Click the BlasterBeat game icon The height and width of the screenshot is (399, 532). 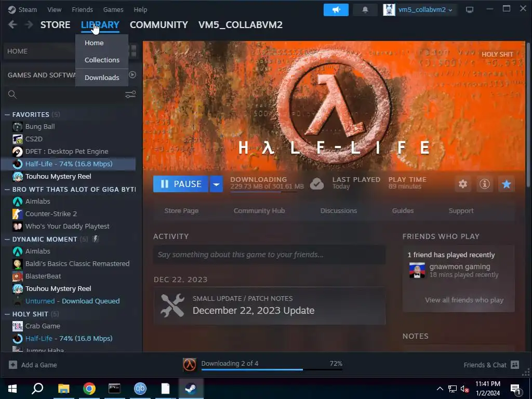[x=18, y=276]
